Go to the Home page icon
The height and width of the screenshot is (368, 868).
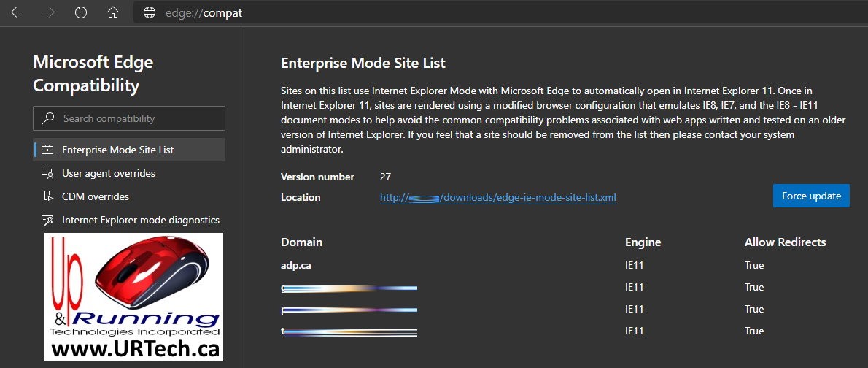(x=112, y=12)
